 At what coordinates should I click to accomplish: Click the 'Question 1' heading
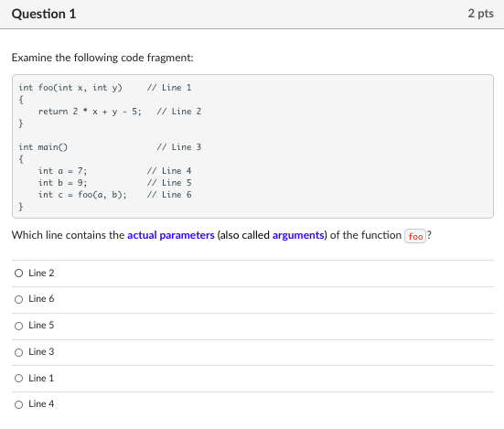click(44, 14)
